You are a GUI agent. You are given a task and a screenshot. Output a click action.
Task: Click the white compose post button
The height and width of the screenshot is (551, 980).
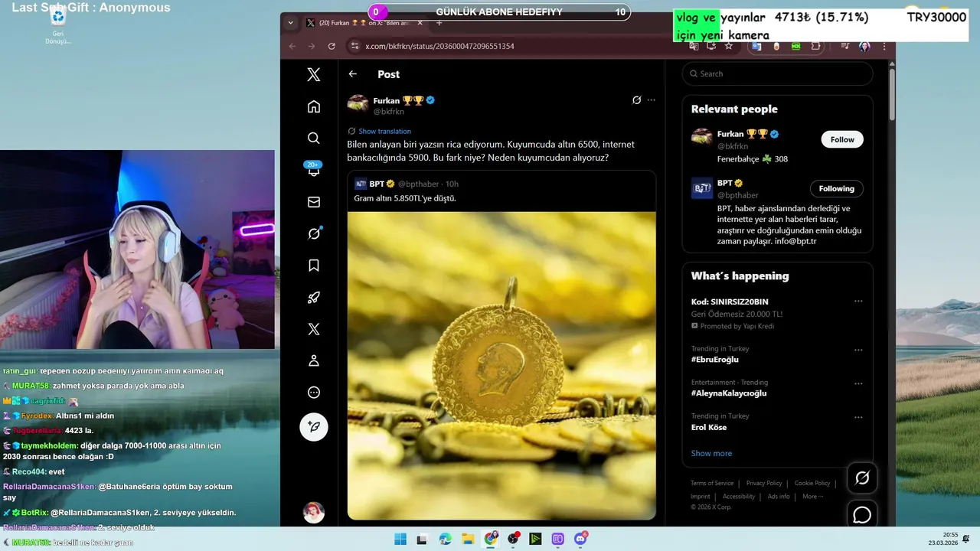click(x=314, y=426)
